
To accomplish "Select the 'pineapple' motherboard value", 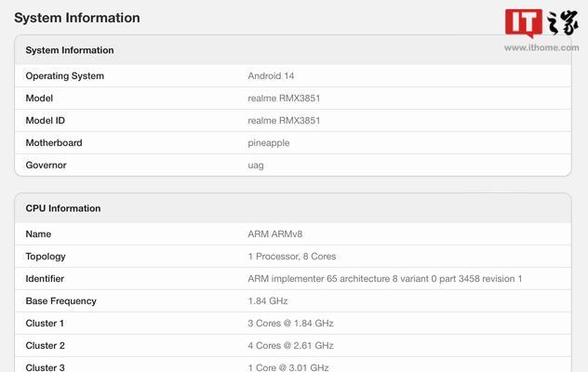I will coord(269,143).
